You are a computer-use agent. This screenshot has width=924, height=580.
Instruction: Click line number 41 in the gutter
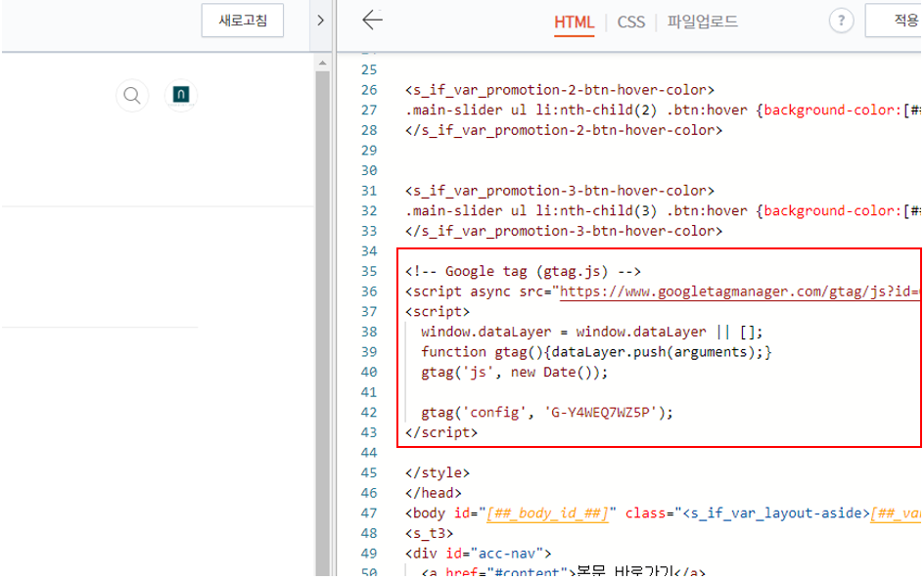coord(369,392)
